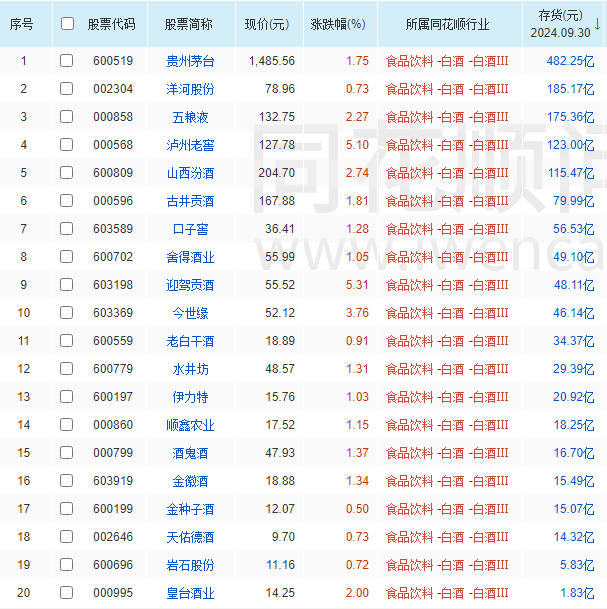Open the 天佑德酒 stock link
The height and width of the screenshot is (609, 607).
coord(190,537)
